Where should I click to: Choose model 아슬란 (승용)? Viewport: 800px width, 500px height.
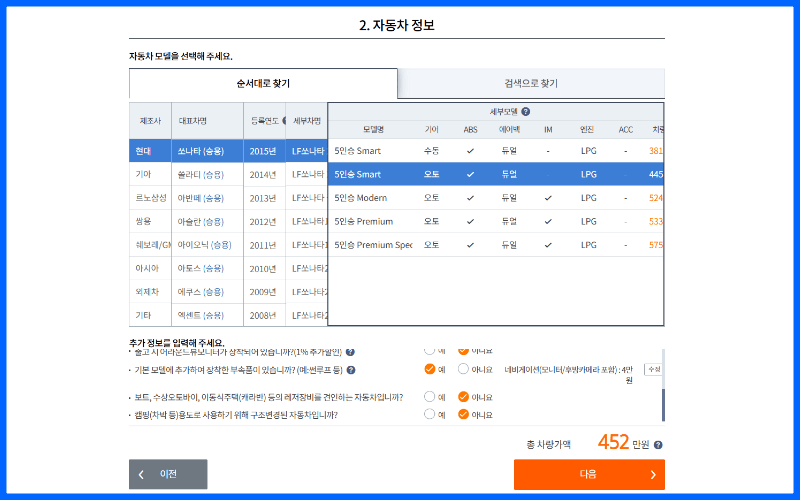coord(207,221)
